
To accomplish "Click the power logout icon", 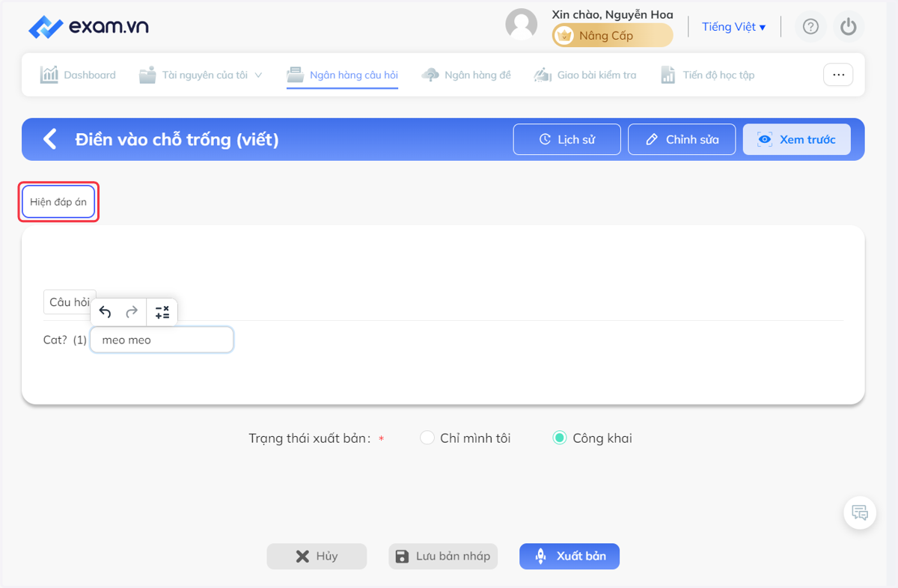I will (x=848, y=27).
